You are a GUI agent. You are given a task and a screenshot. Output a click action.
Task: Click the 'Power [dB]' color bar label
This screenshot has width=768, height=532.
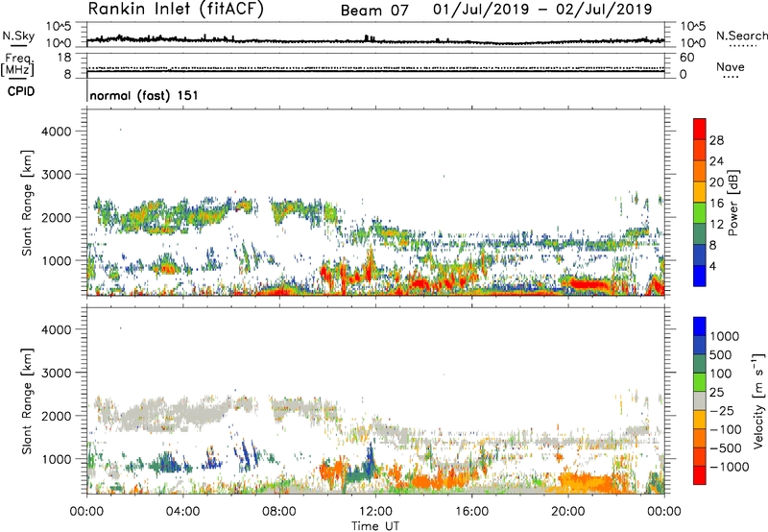tap(733, 203)
